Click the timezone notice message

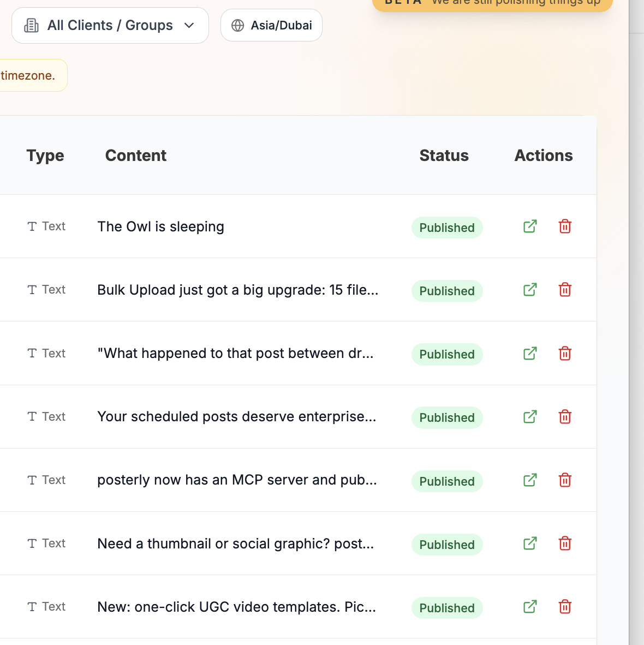tap(27, 75)
